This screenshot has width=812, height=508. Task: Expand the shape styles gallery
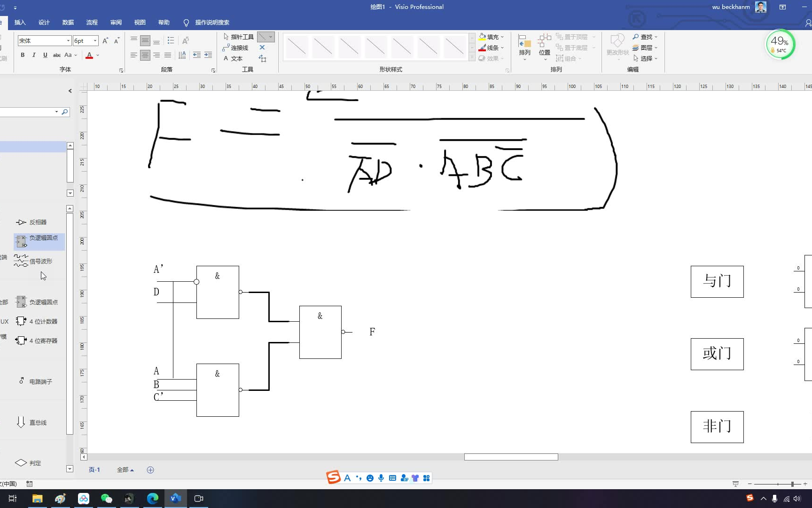[472, 57]
